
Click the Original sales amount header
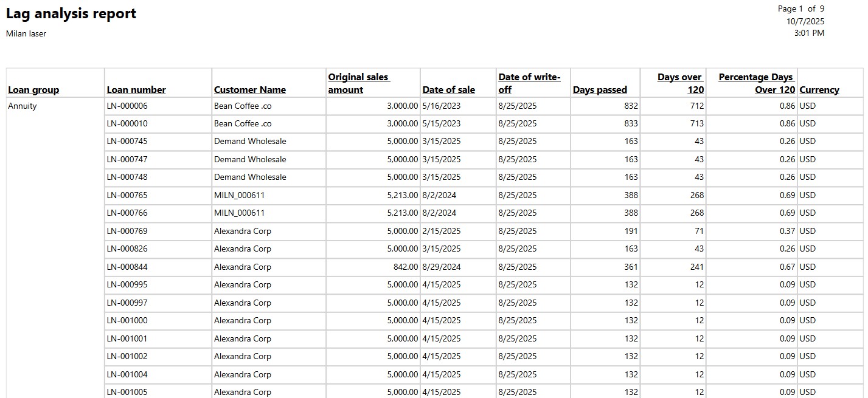358,83
